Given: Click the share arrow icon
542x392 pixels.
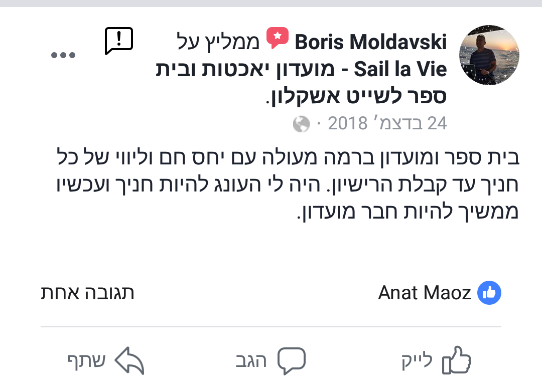Looking at the screenshot, I should point(129,361).
